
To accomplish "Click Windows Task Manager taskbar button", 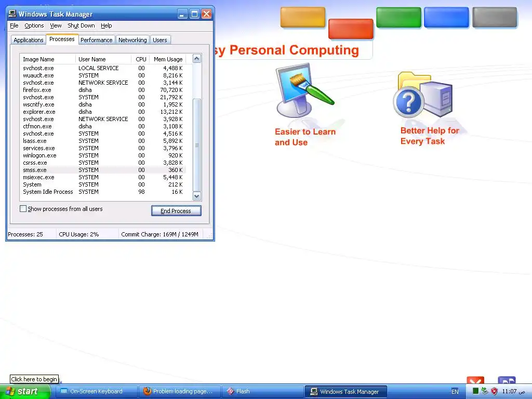I will pos(346,392).
